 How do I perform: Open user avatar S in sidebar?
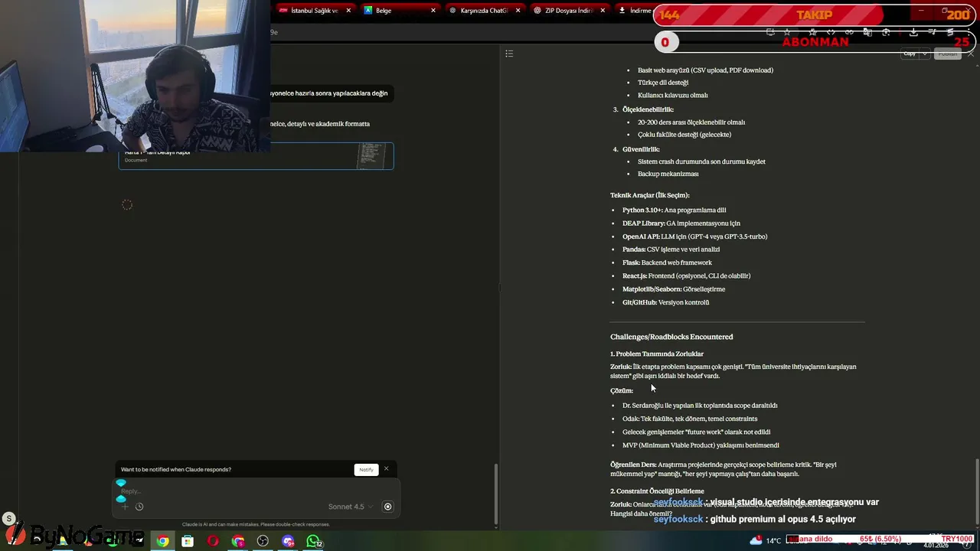point(8,518)
